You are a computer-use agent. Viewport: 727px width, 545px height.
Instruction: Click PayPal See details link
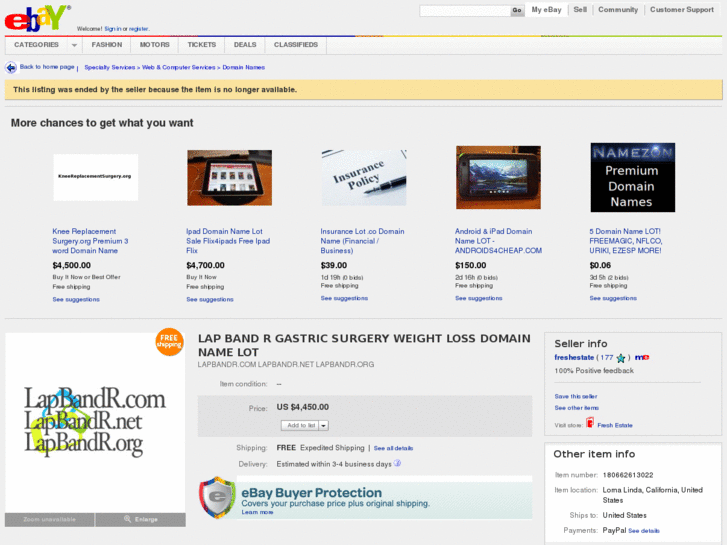644,531
